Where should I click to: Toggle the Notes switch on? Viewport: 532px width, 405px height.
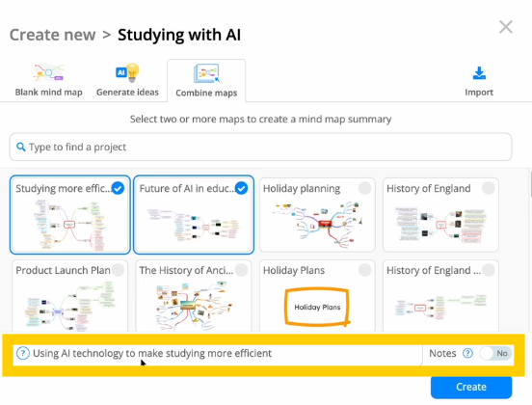(495, 353)
